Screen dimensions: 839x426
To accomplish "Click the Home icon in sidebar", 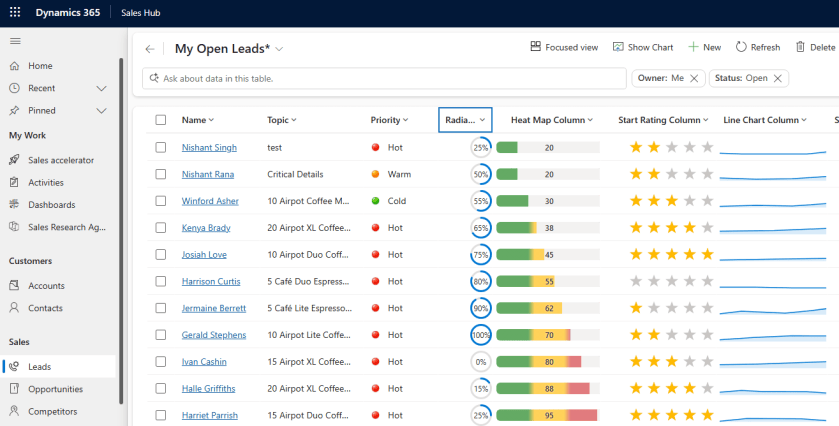I will click(14, 66).
